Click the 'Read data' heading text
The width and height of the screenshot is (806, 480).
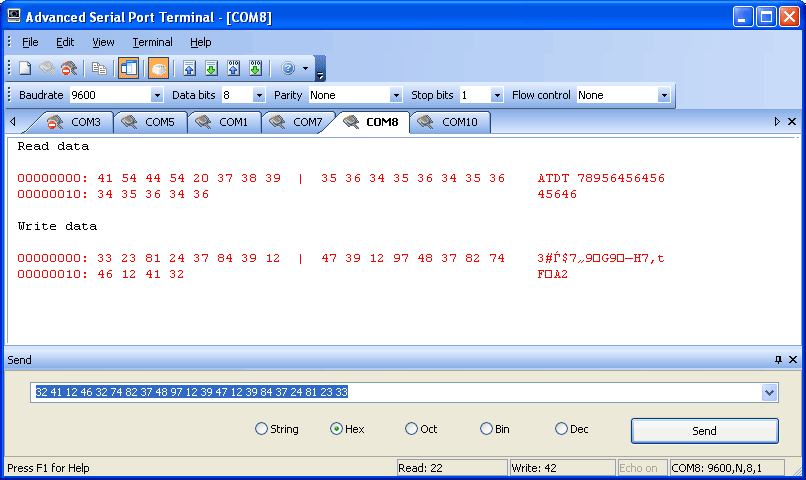click(53, 146)
